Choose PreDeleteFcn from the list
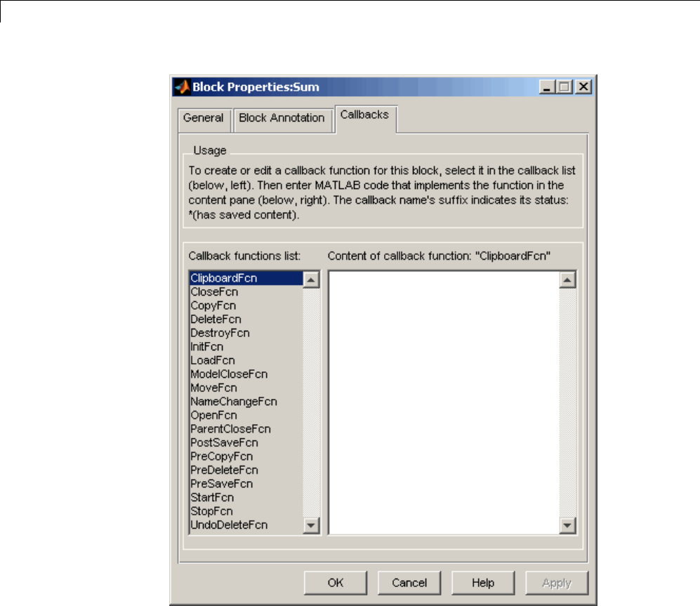 [x=246, y=470]
